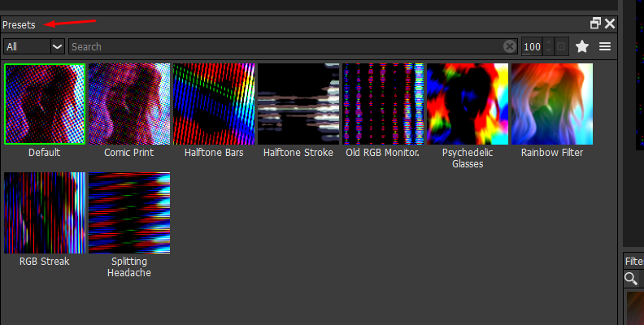Apply the Splitting Headache preset
The height and width of the screenshot is (325, 644).
pos(129,213)
